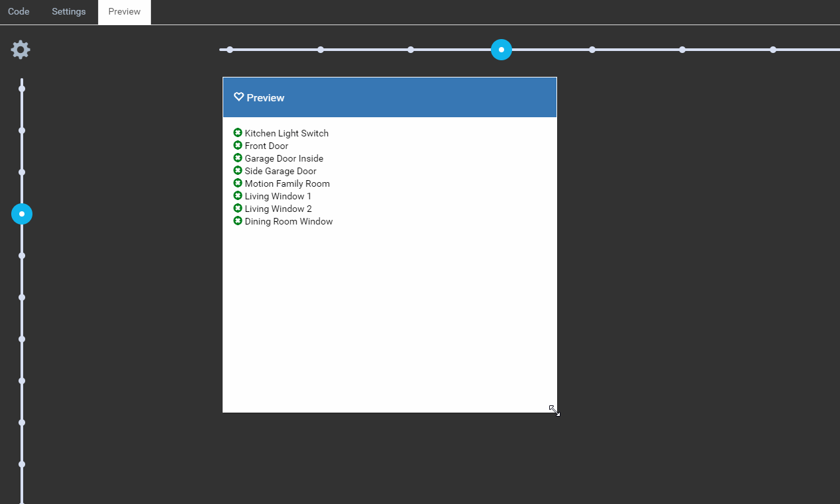Select the Preview tab
Screen dimensions: 840x504
124,11
